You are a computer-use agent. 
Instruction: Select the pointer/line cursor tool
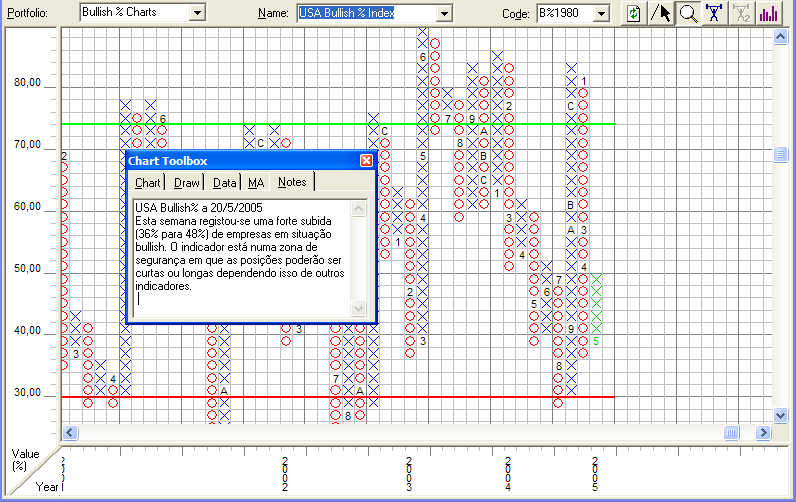661,13
